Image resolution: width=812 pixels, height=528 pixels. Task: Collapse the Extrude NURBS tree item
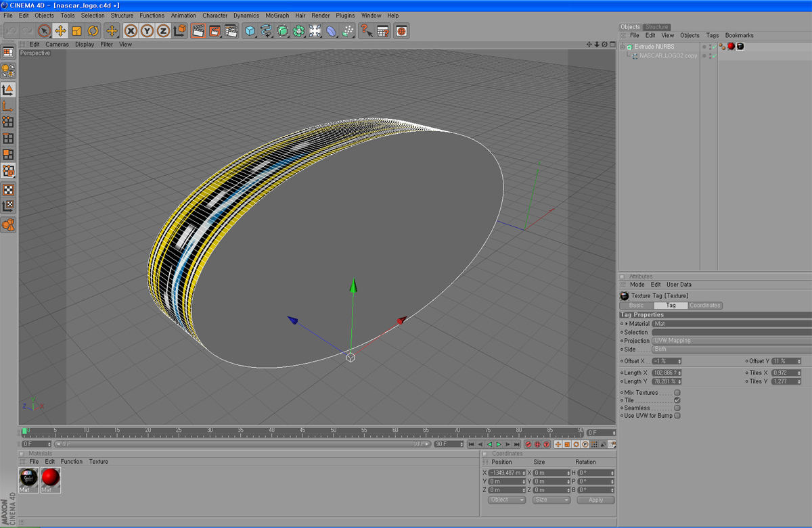622,47
